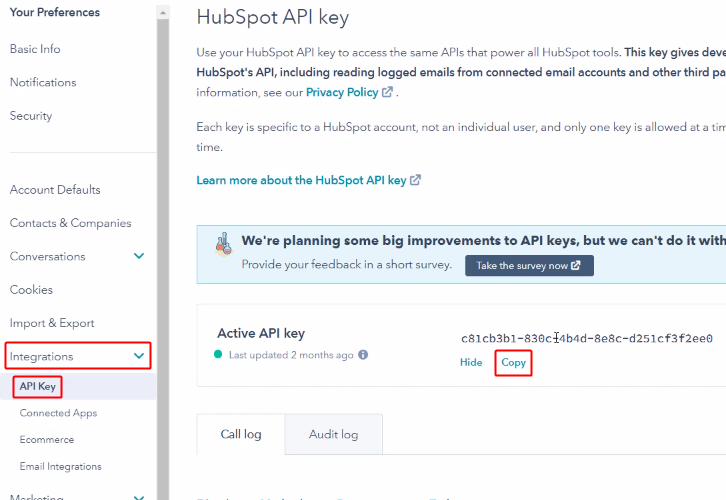Expand the Conversations section chevron
The image size is (726, 500).
click(139, 257)
